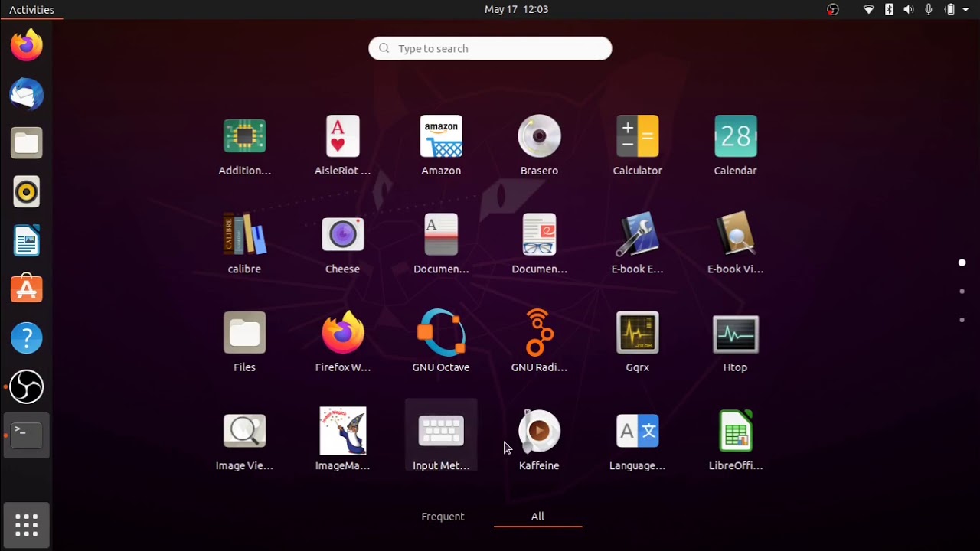Click the microphone status icon

[929, 9]
